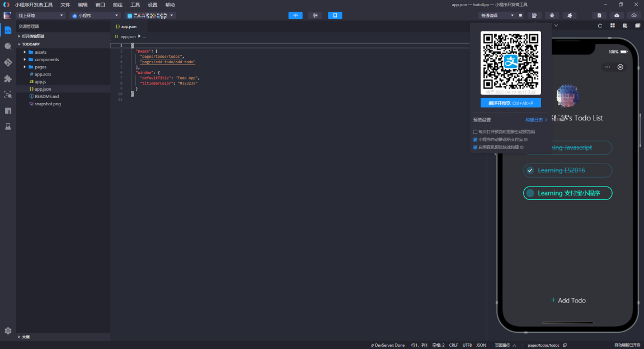Toggle the Learning ES2016 todo checkmark
Viewport: 644px width, 349px height.
coord(530,171)
